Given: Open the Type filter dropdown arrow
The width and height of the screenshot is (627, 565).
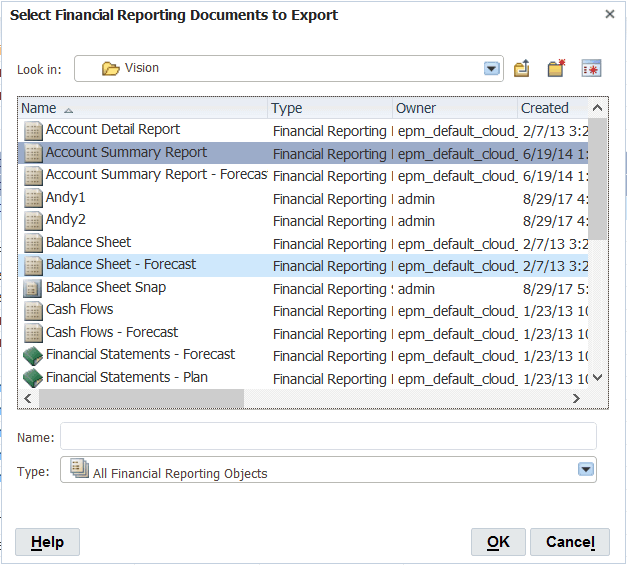Looking at the screenshot, I should pos(585,470).
